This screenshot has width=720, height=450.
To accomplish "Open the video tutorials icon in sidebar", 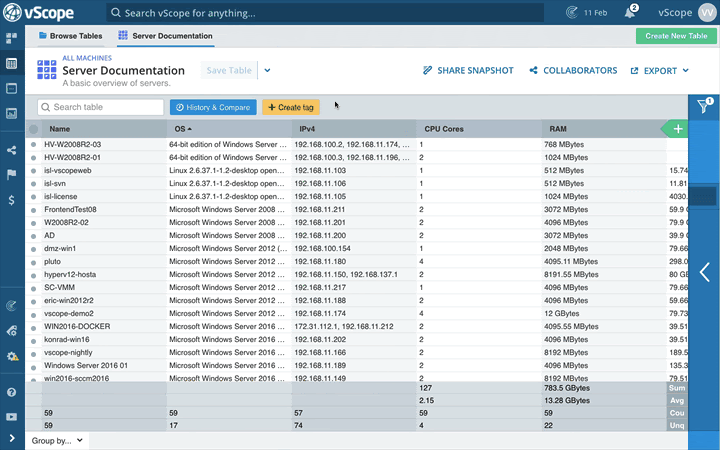I will point(11,416).
